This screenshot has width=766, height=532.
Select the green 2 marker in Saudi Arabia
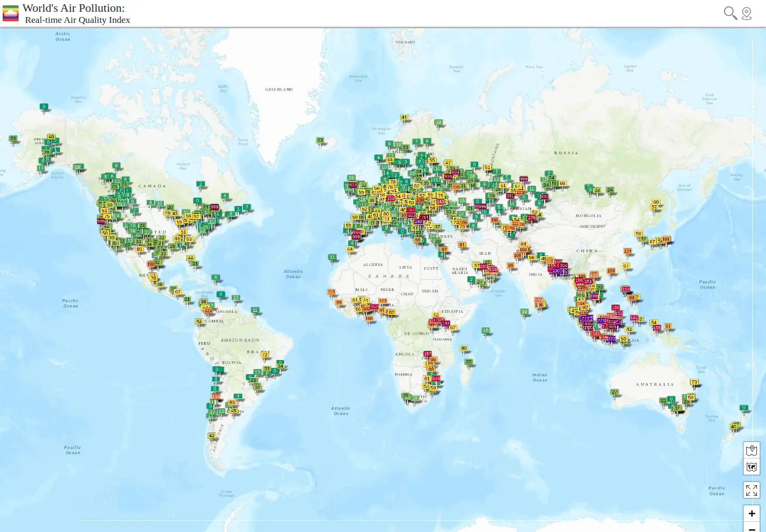pos(471,279)
